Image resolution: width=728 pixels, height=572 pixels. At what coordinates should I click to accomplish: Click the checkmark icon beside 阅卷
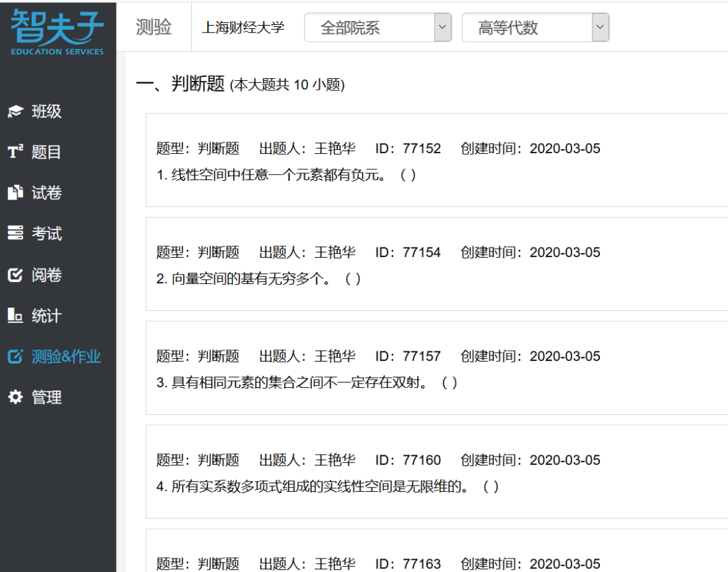(x=16, y=275)
